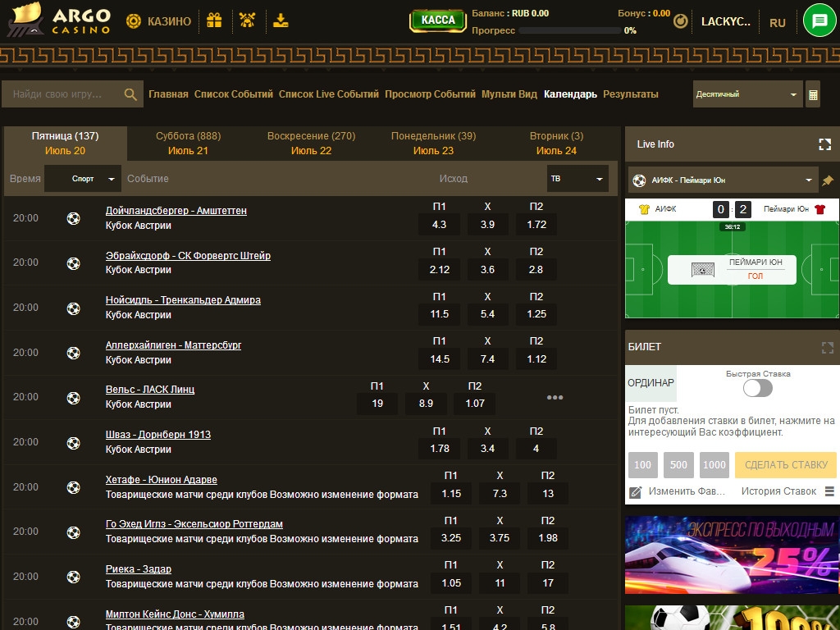The height and width of the screenshot is (630, 840).
Task: Click the download app icon in header
Action: coord(281,21)
